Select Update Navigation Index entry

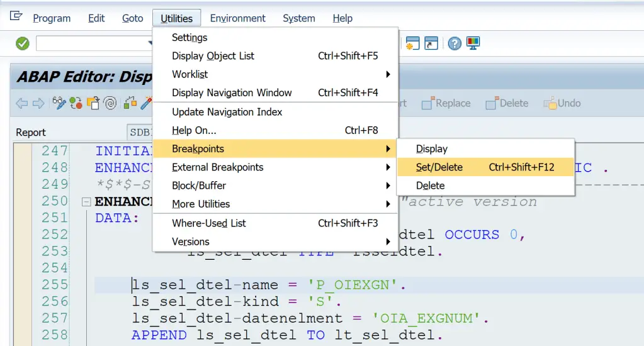pos(275,112)
